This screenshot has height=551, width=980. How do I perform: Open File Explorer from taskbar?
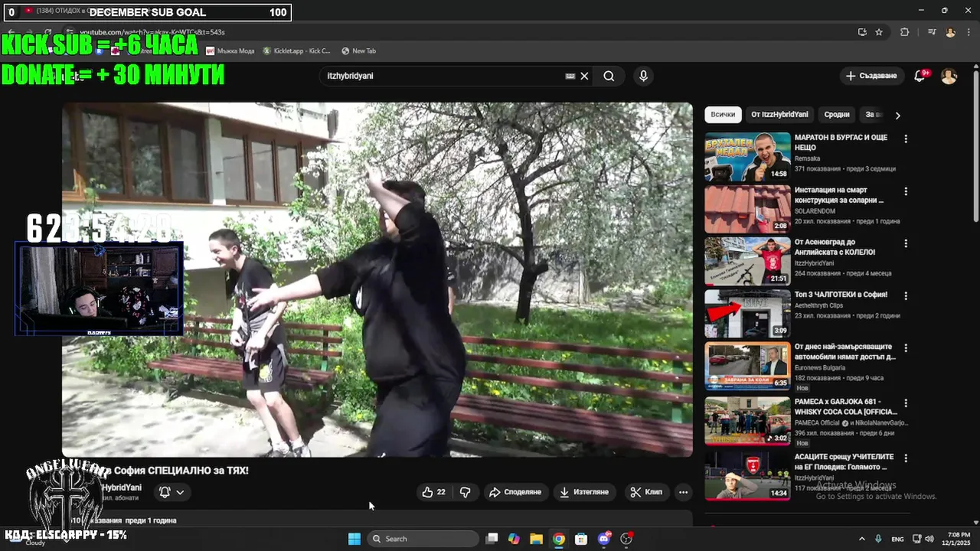(536, 539)
